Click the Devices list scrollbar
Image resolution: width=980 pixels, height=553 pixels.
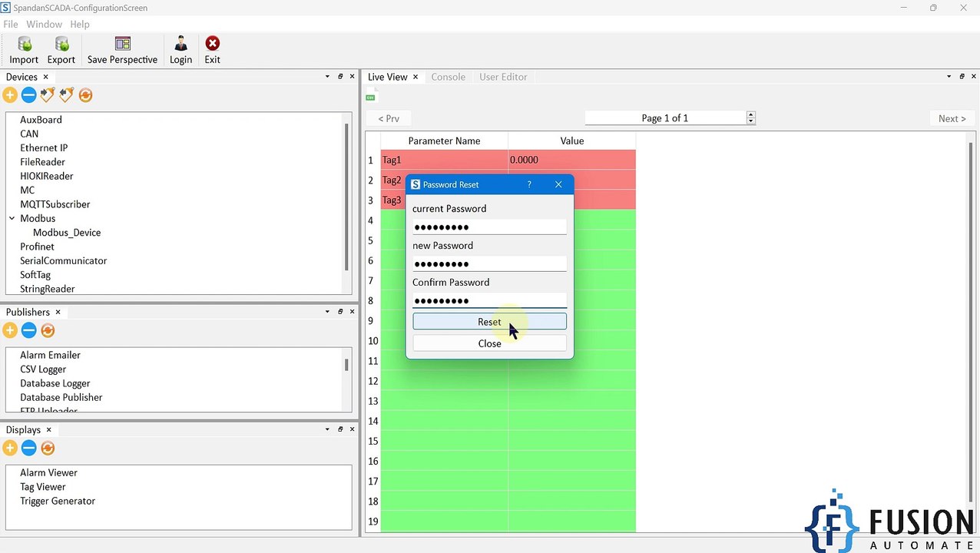coord(346,196)
